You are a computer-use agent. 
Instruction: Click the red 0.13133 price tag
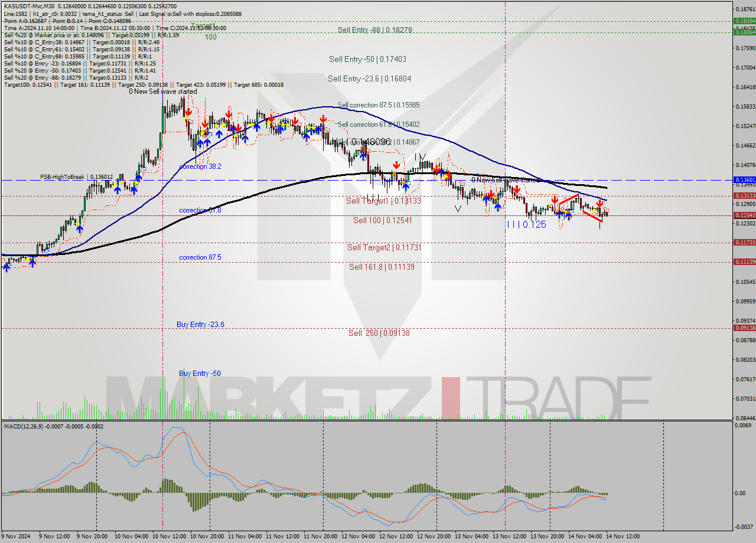click(744, 195)
